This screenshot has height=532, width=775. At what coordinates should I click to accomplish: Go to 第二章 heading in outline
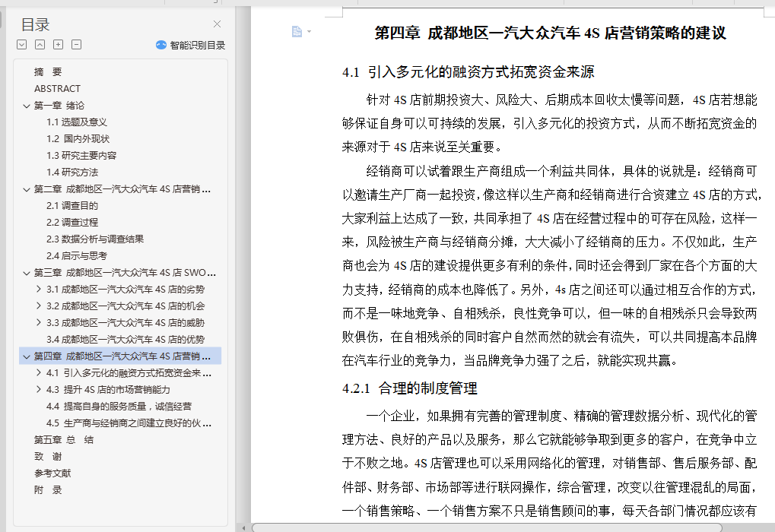click(122, 189)
